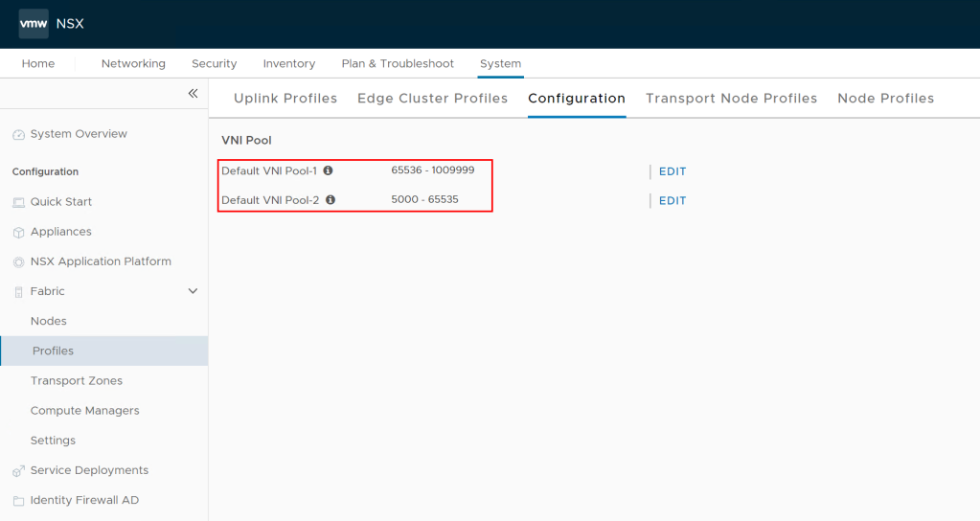Screen dimensions: 980x521
Task: Edit Default VNI Pool-1
Action: coord(672,171)
